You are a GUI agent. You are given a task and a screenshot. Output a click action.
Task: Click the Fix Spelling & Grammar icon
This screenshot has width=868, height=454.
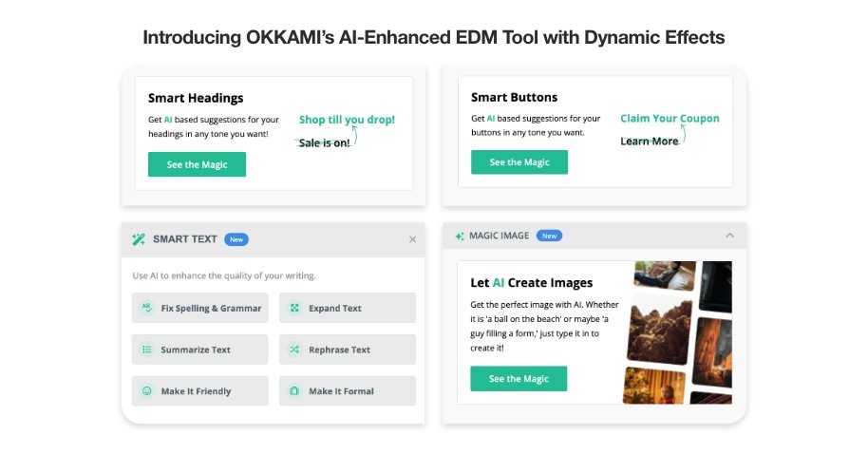click(146, 308)
